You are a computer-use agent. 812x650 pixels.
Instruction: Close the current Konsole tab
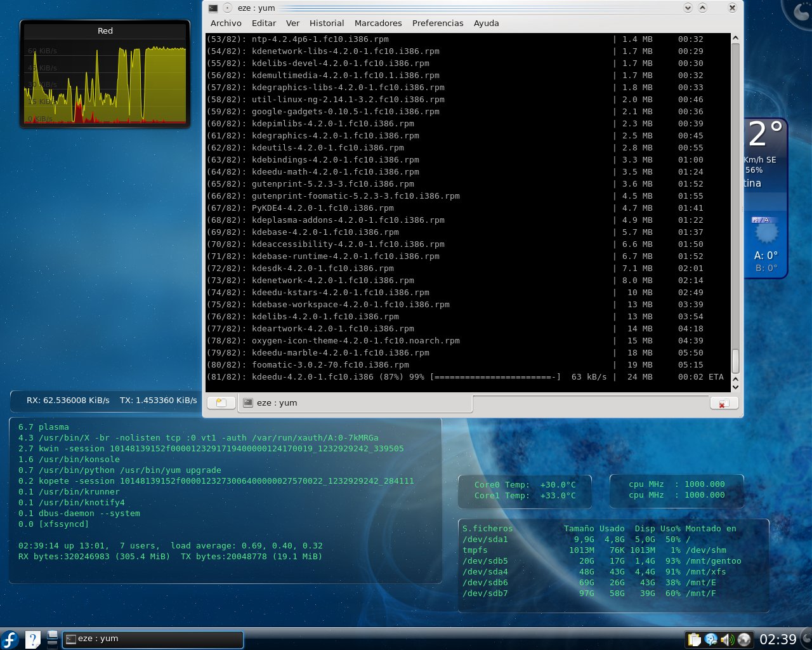pyautogui.click(x=724, y=403)
